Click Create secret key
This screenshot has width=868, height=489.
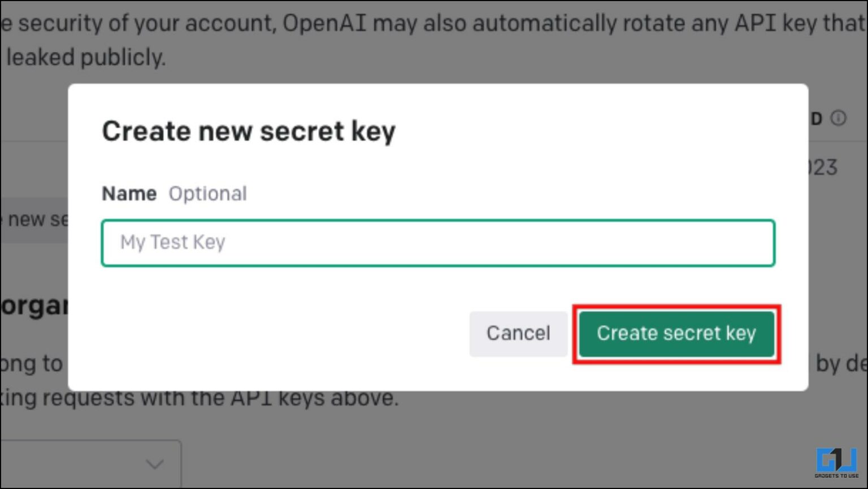pos(676,334)
